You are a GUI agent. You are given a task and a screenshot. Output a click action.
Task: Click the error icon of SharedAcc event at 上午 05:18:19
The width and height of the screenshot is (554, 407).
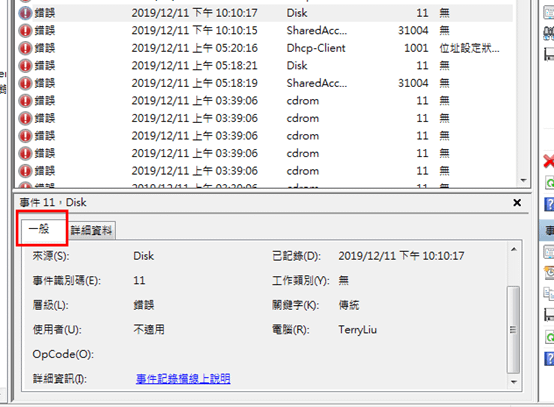click(x=25, y=83)
